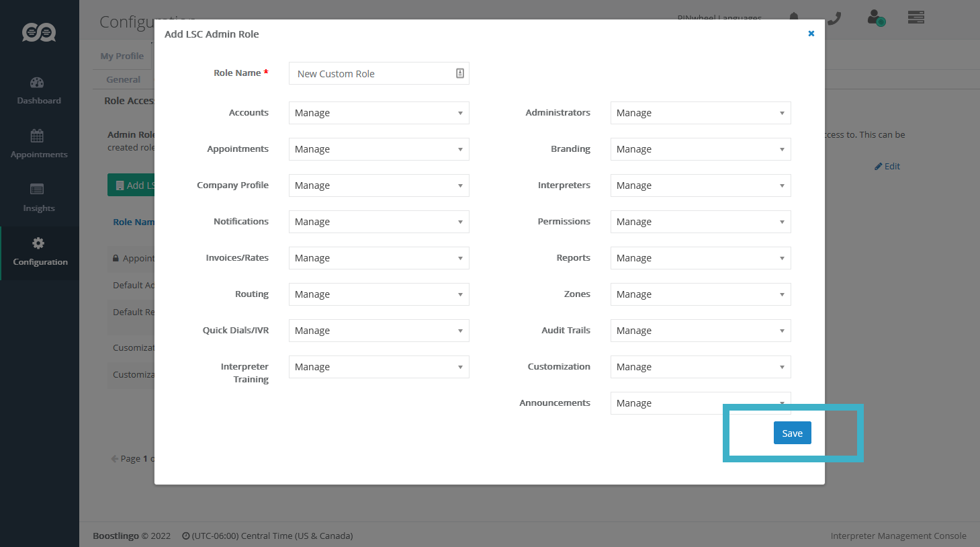This screenshot has width=980, height=547.
Task: Close the Add LSC Admin Role dialog
Action: pyautogui.click(x=811, y=34)
